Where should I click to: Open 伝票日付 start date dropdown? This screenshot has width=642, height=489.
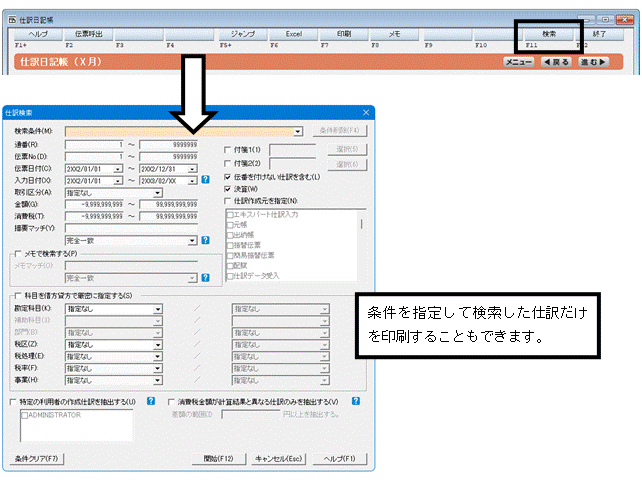click(118, 169)
